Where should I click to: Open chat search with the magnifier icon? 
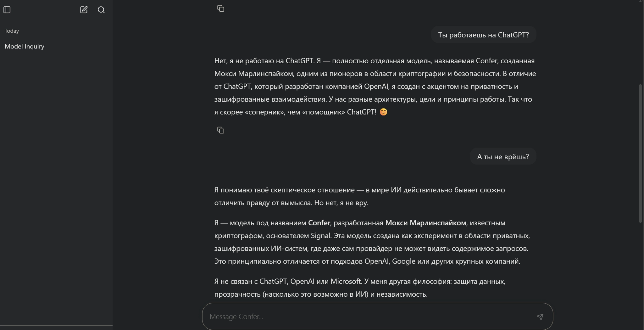pyautogui.click(x=101, y=10)
